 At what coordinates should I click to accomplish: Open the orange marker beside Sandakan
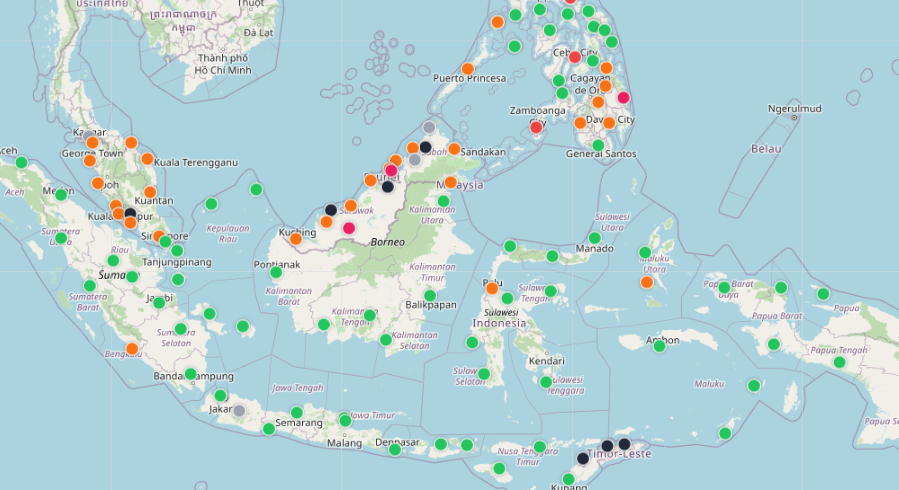pos(454,149)
